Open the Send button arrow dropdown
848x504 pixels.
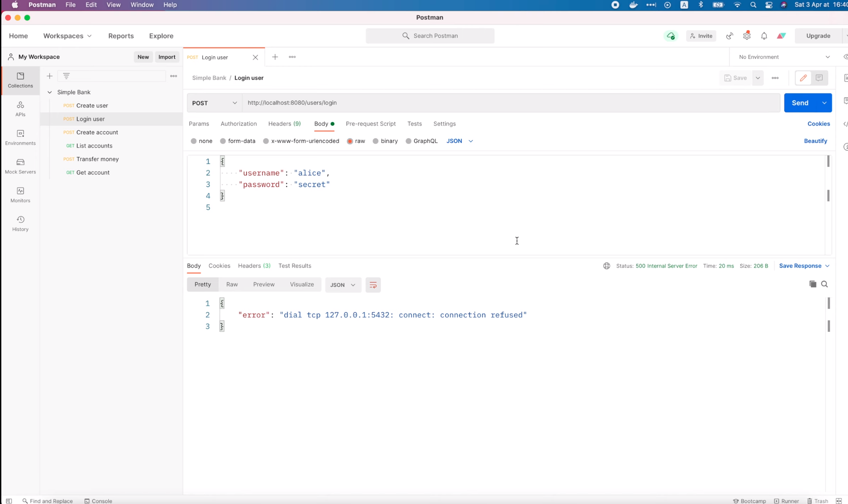pyautogui.click(x=824, y=103)
